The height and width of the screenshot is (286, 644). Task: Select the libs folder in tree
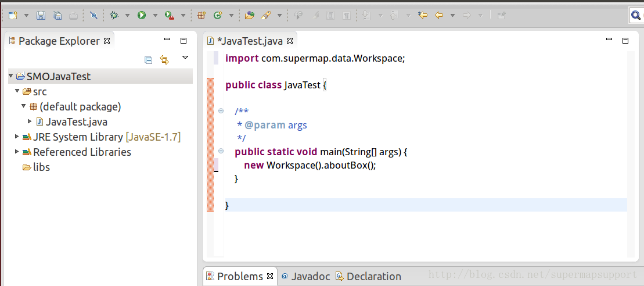tap(41, 167)
